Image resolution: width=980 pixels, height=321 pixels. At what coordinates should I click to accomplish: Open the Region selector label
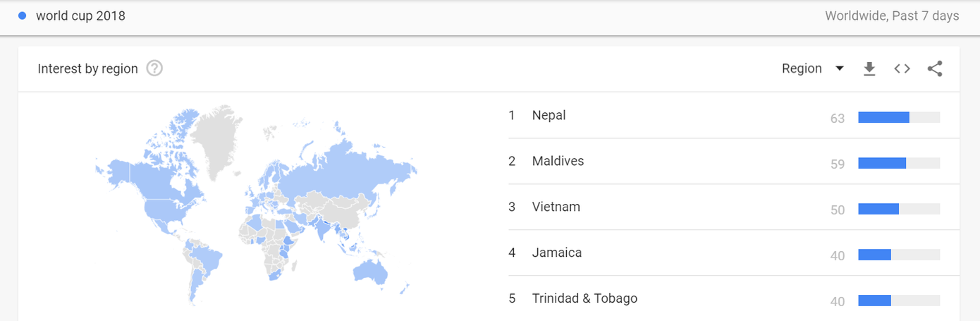802,68
